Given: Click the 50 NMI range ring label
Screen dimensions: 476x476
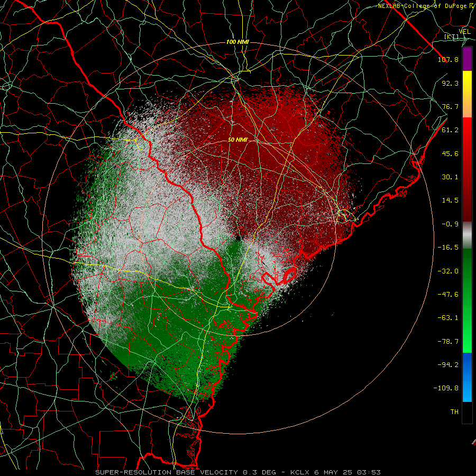Looking at the screenshot, I should 237,140.
